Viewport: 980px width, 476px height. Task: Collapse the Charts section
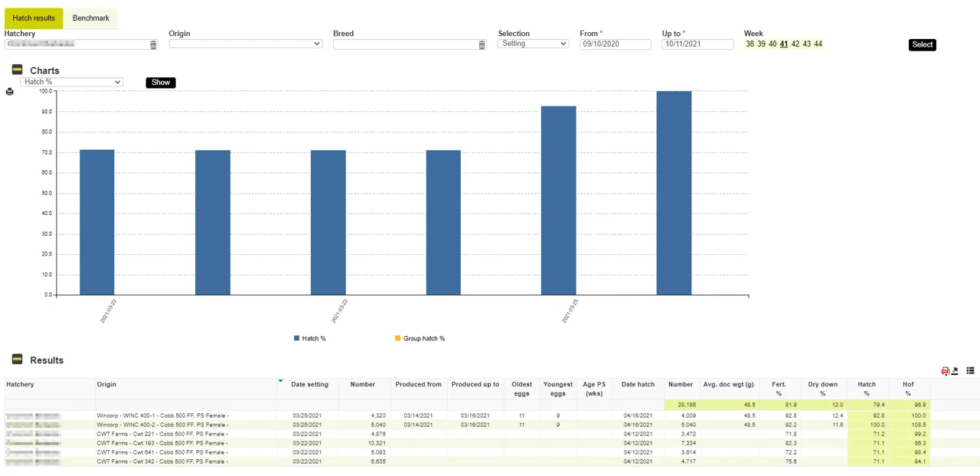pos(17,70)
